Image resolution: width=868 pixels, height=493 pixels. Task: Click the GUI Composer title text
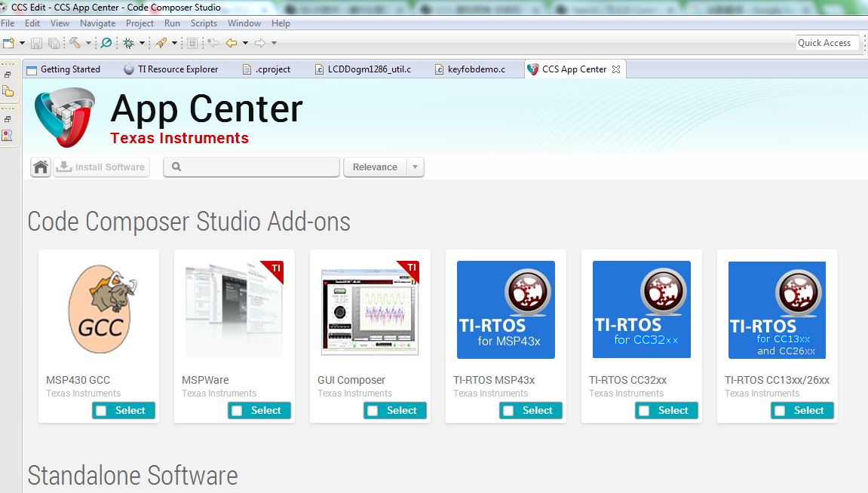[351, 380]
